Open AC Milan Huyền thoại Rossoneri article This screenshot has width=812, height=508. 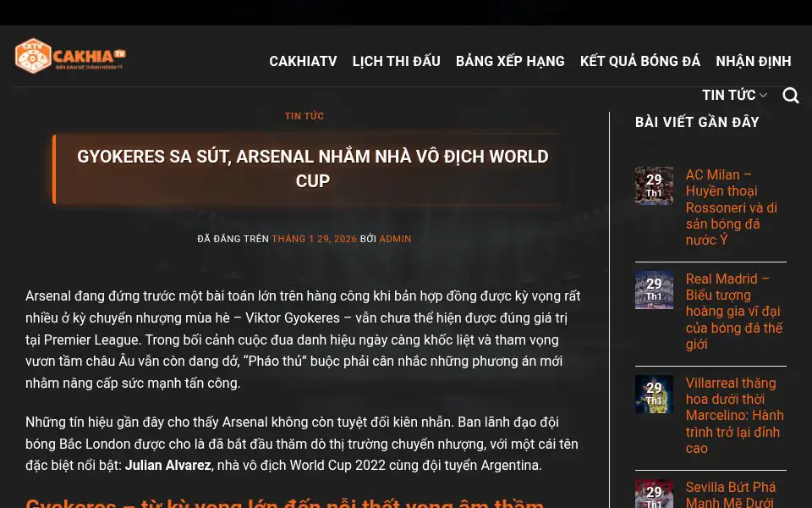pos(731,207)
